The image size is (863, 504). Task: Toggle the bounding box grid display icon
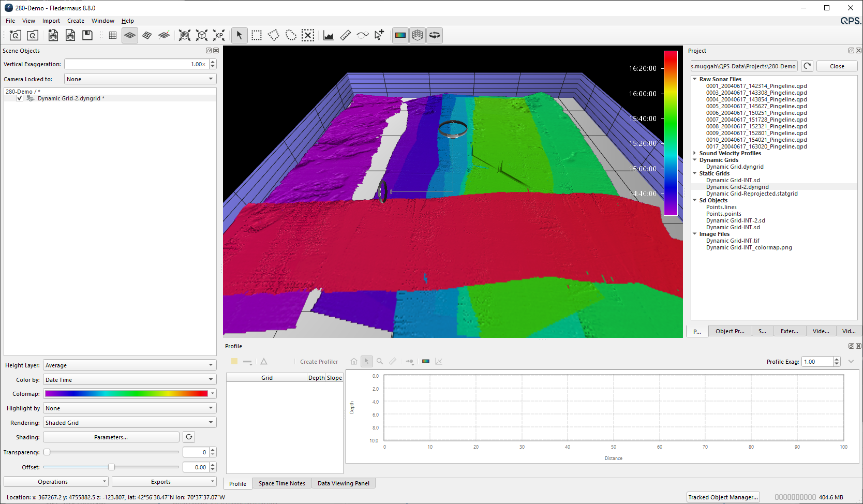point(417,35)
